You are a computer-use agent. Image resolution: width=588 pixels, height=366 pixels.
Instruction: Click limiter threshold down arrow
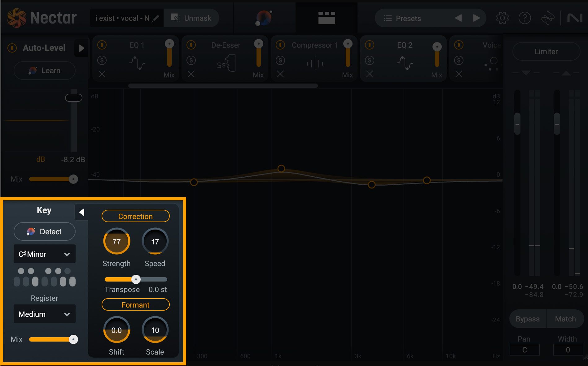coord(526,73)
